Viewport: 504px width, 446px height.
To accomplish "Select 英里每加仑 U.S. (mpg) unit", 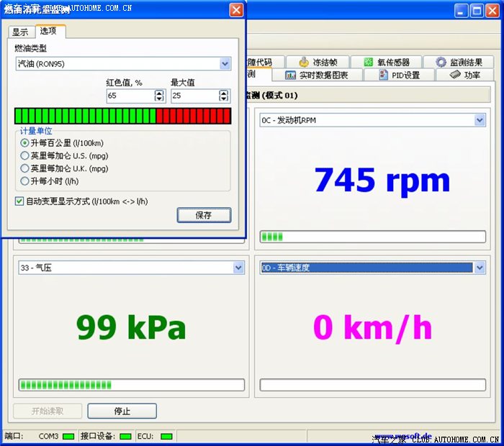I will 25,155.
